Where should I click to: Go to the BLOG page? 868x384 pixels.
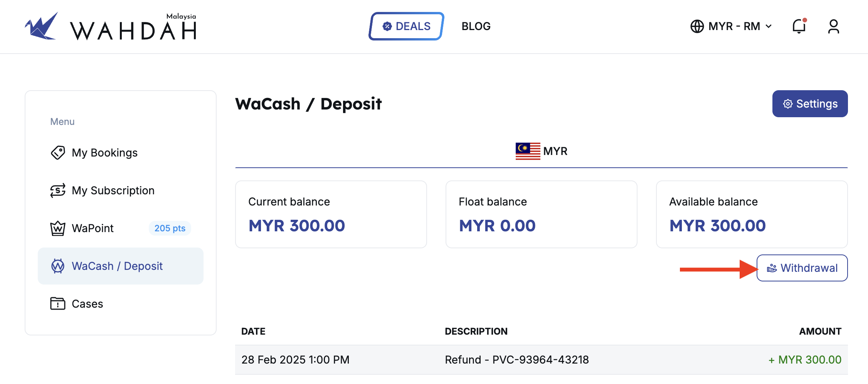click(x=476, y=26)
